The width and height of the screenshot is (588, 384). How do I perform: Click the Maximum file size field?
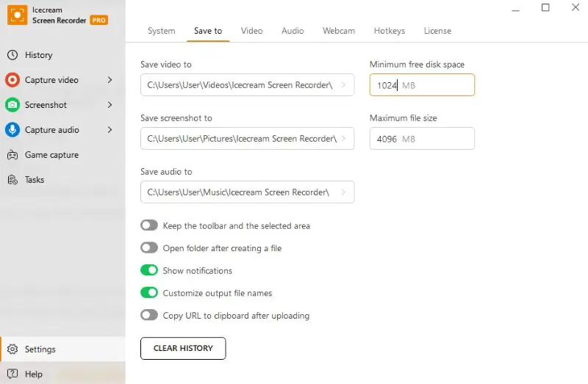click(422, 139)
